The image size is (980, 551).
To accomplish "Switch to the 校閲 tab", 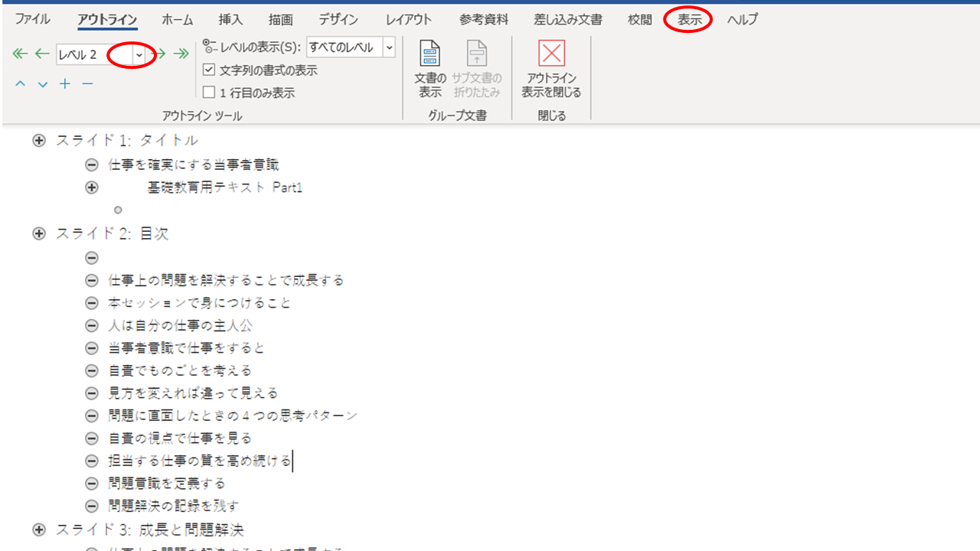I will point(640,20).
